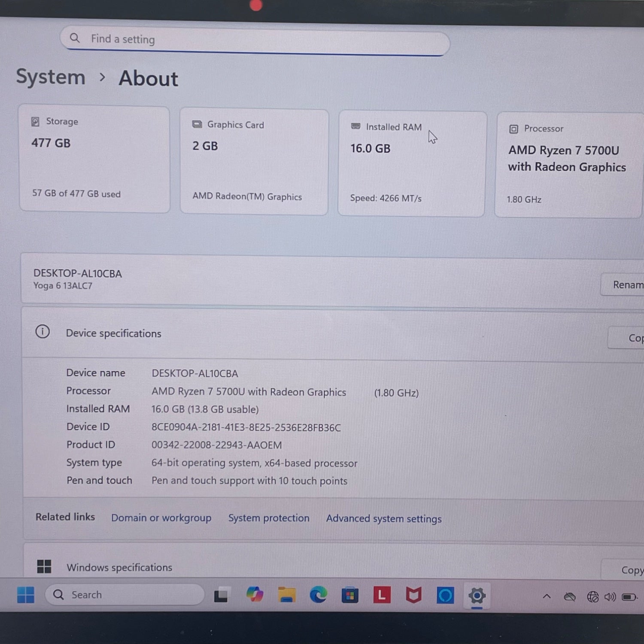Open the System protection link
Image resolution: width=644 pixels, height=644 pixels.
pyautogui.click(x=269, y=518)
